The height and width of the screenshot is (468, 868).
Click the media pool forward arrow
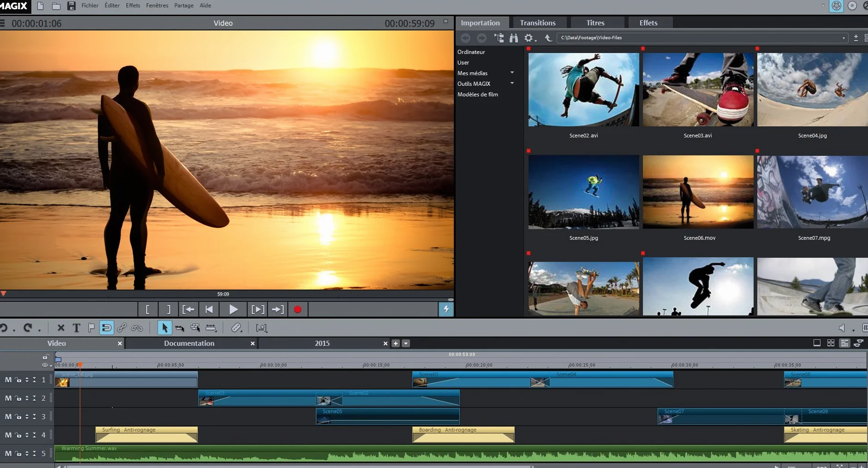click(x=482, y=38)
